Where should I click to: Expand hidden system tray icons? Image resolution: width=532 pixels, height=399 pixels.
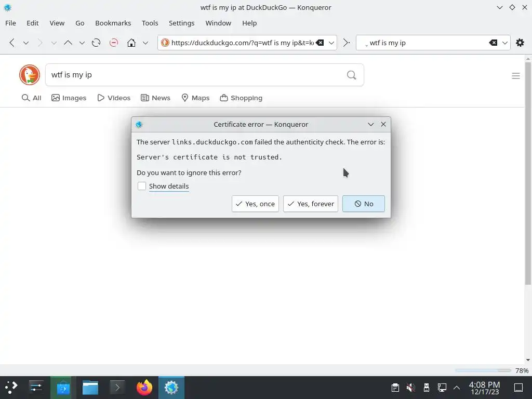point(457,388)
